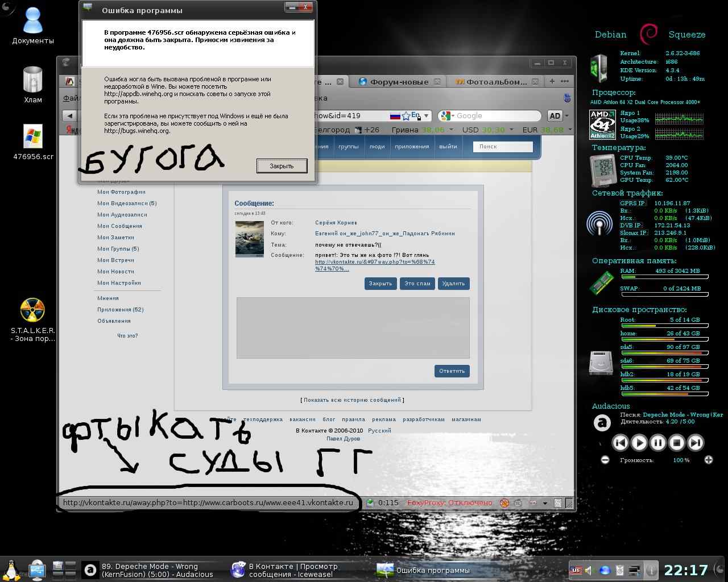This screenshot has height=582, width=728.
Task: Open люди in VK top menu
Action: [x=377, y=147]
